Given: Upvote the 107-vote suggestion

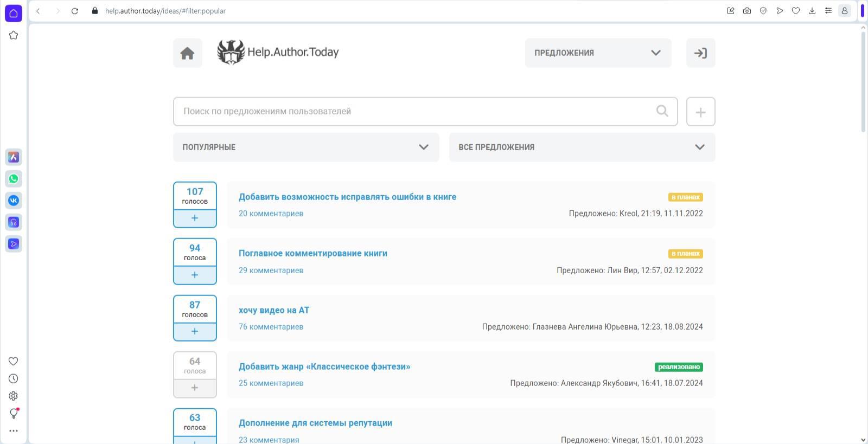Looking at the screenshot, I should point(195,218).
